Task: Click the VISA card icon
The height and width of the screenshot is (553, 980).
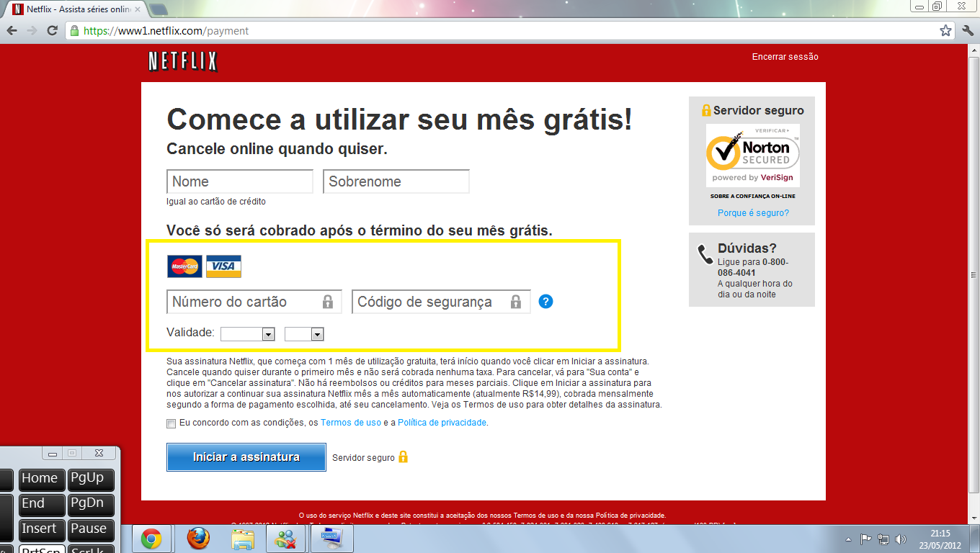Action: [x=223, y=266]
